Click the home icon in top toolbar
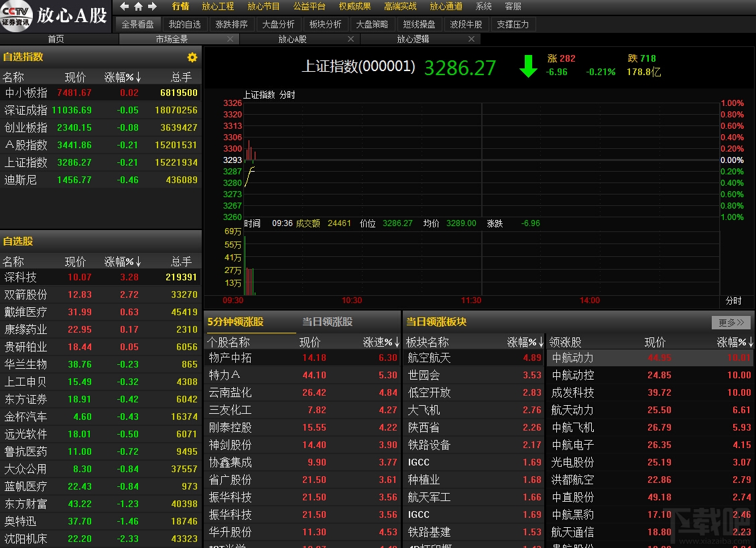Screen dimensions: 756x548 click(x=138, y=6)
